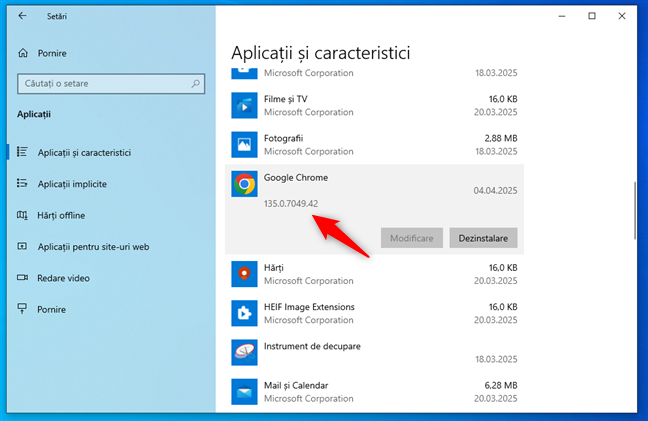The image size is (648, 421).
Task: Click Chrome version 135.0.7049.42 text
Action: pyautogui.click(x=291, y=203)
